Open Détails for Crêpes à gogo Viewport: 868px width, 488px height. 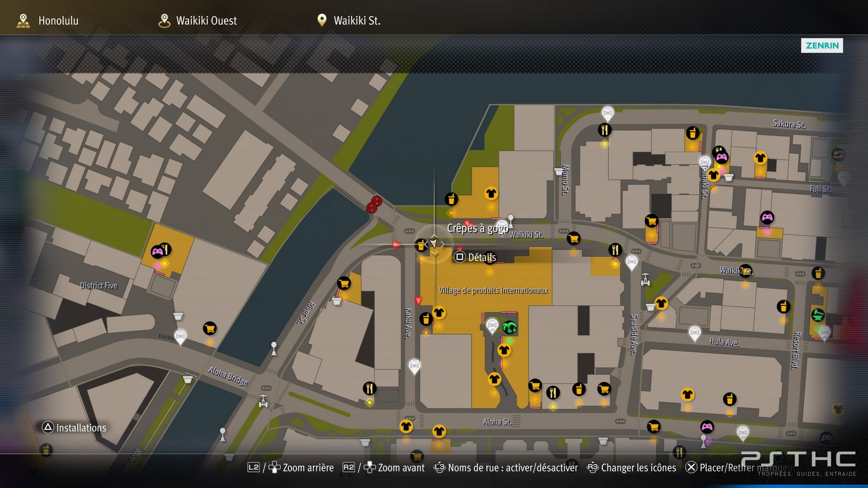coord(475,258)
